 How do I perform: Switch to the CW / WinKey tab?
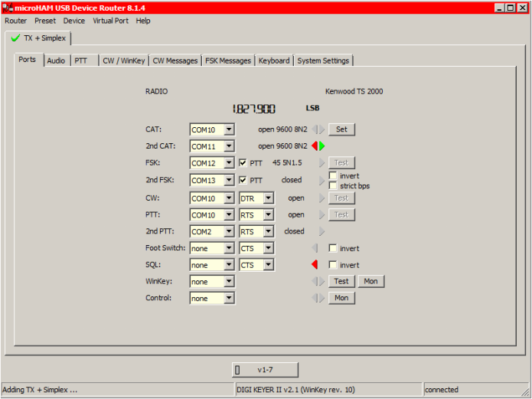pos(123,61)
